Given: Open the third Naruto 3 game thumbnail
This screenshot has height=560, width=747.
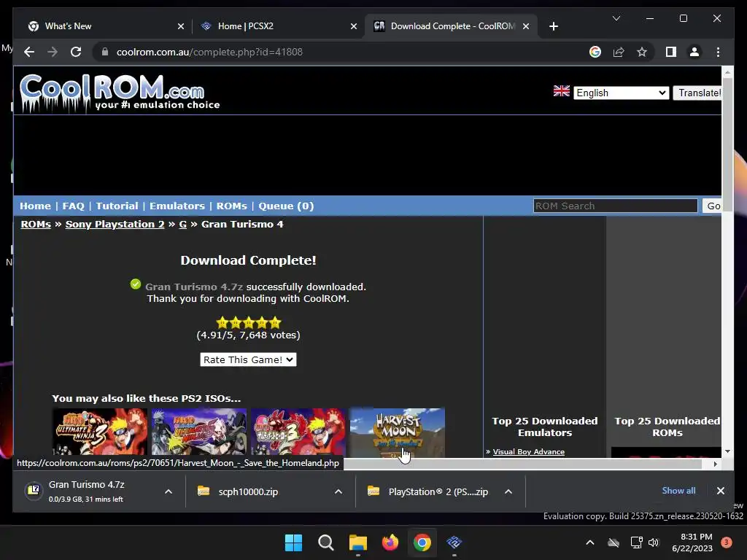Looking at the screenshot, I should pos(298,432).
